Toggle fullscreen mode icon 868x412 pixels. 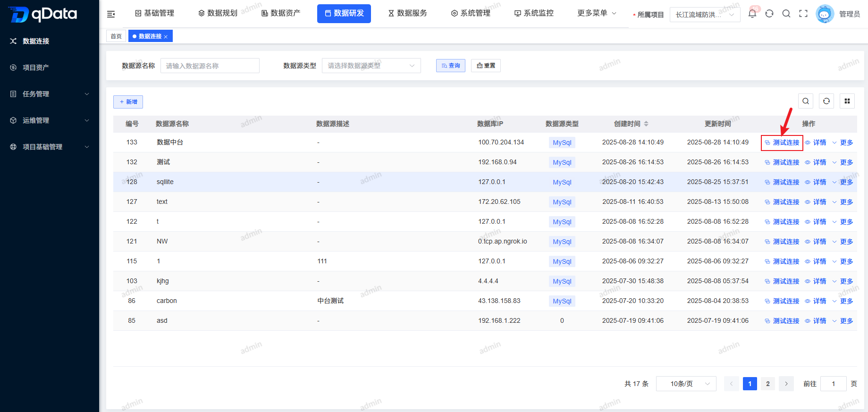[x=803, y=14]
